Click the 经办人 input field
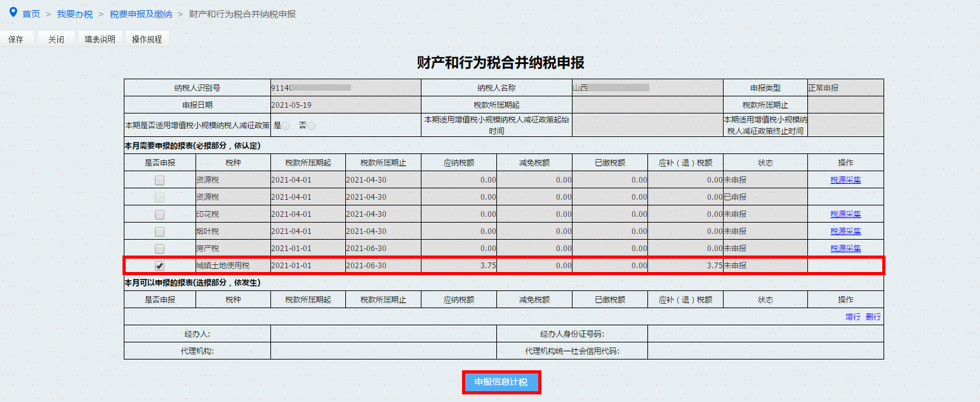 [383, 334]
